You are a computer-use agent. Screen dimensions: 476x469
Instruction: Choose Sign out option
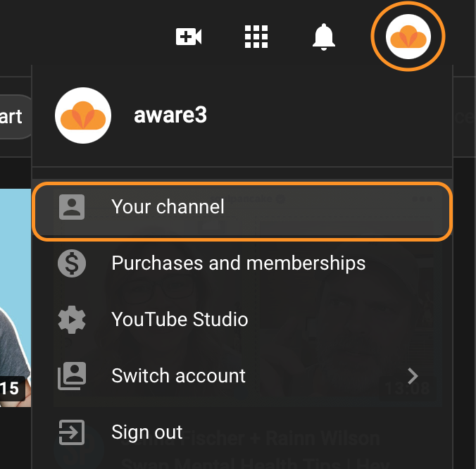[242, 432]
